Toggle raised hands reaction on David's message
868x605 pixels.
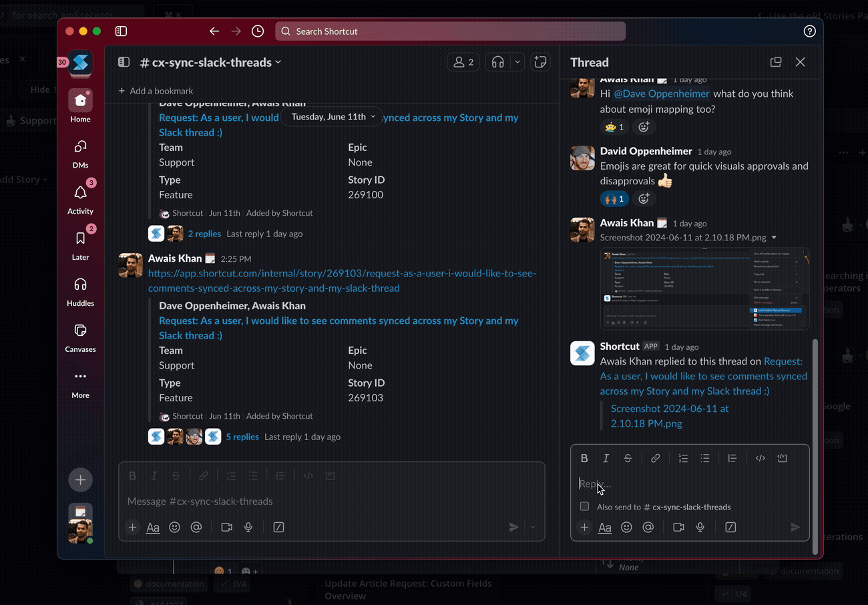pos(614,198)
